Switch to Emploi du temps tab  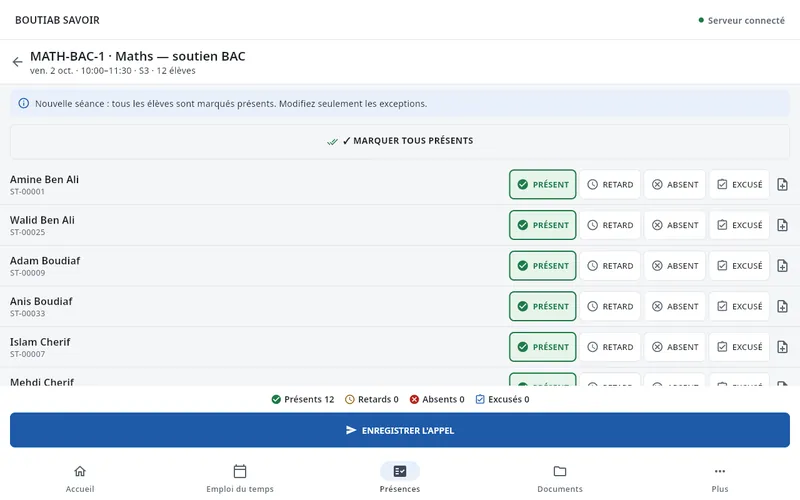(240, 478)
